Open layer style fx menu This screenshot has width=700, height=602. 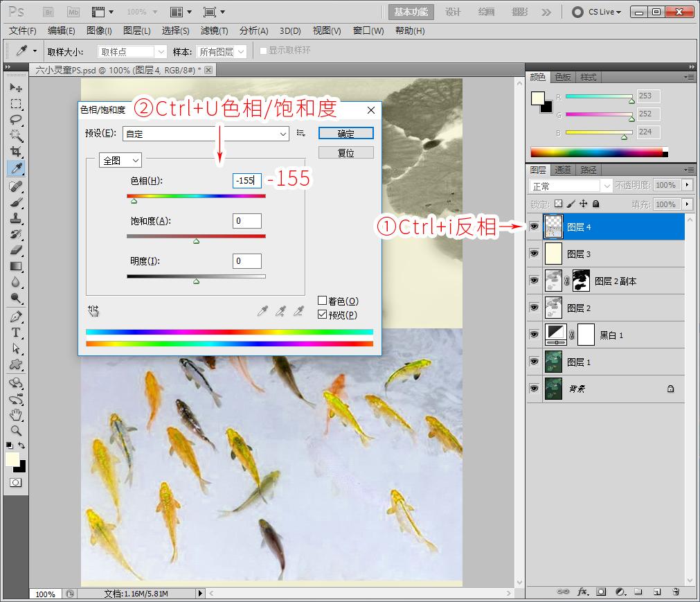click(583, 592)
